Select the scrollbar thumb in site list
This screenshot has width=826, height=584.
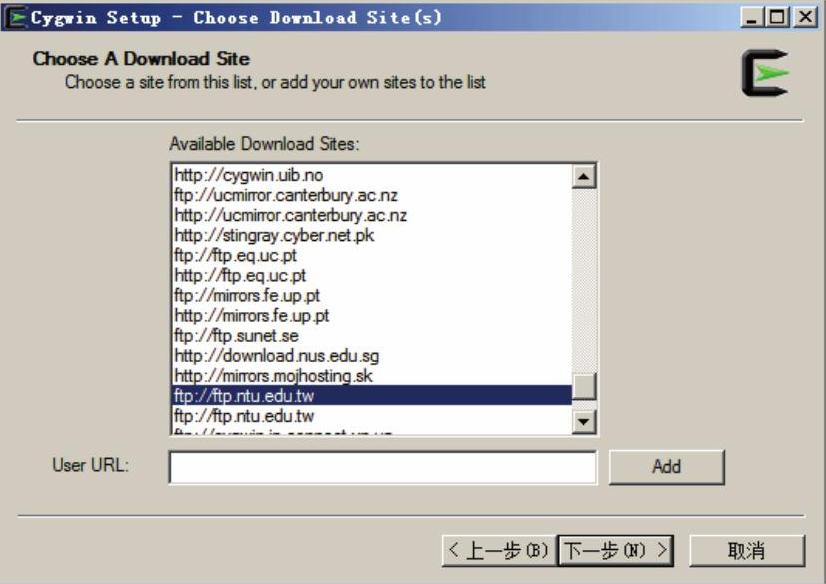(584, 387)
